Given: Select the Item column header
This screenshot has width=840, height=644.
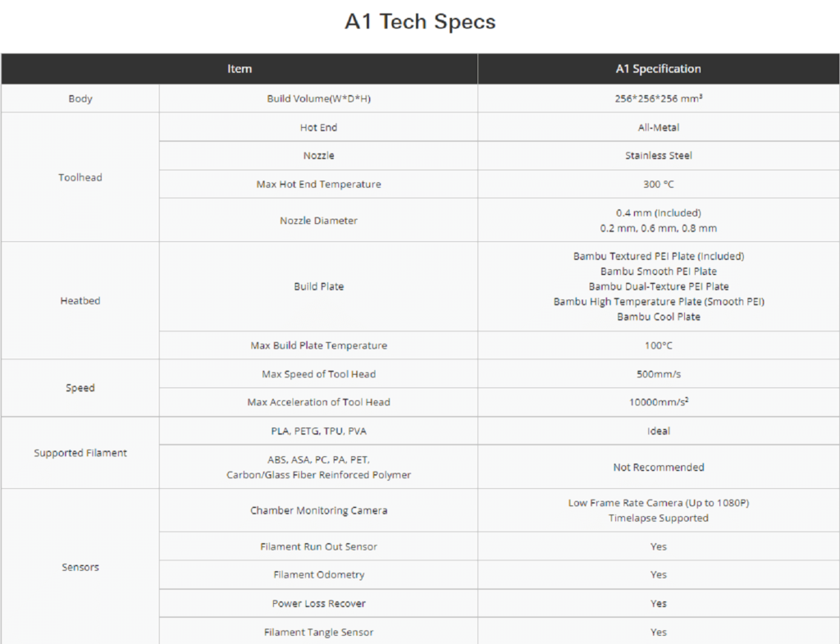Looking at the screenshot, I should [x=239, y=69].
